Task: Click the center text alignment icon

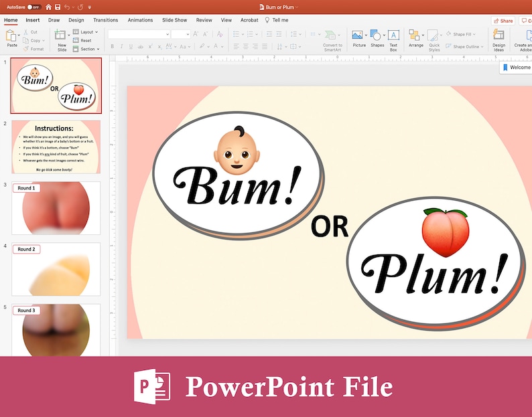Action: pyautogui.click(x=246, y=46)
